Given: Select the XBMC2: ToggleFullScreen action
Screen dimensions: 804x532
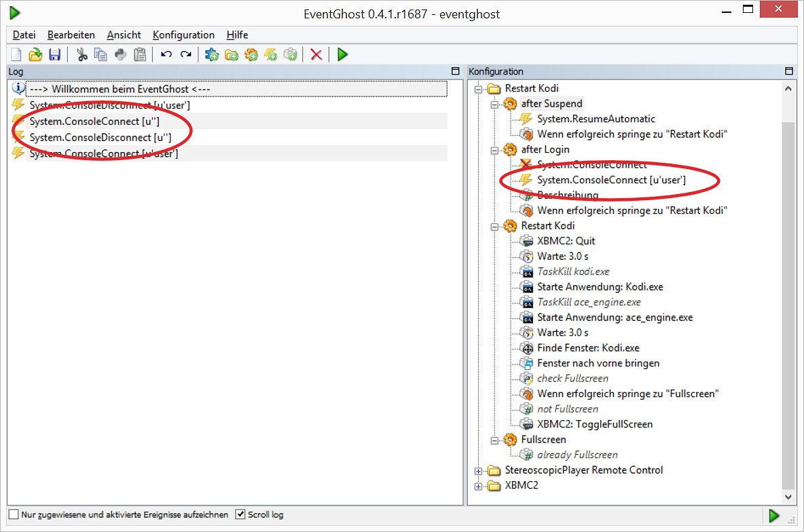Looking at the screenshot, I should (595, 424).
